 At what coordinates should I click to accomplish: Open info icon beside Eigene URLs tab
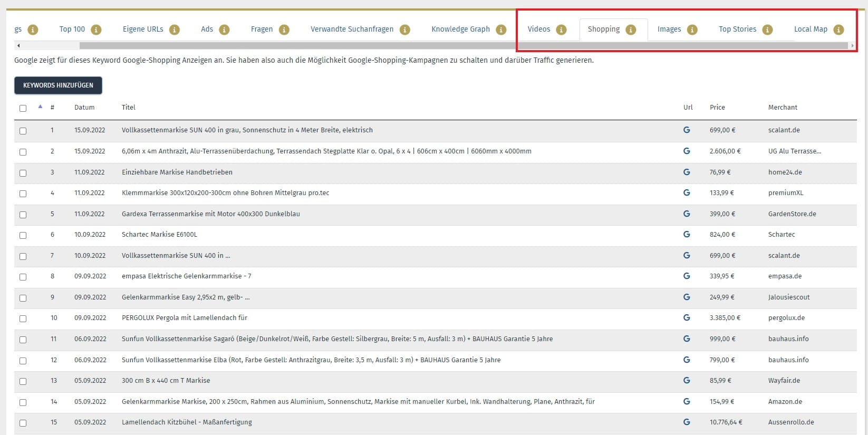click(175, 30)
